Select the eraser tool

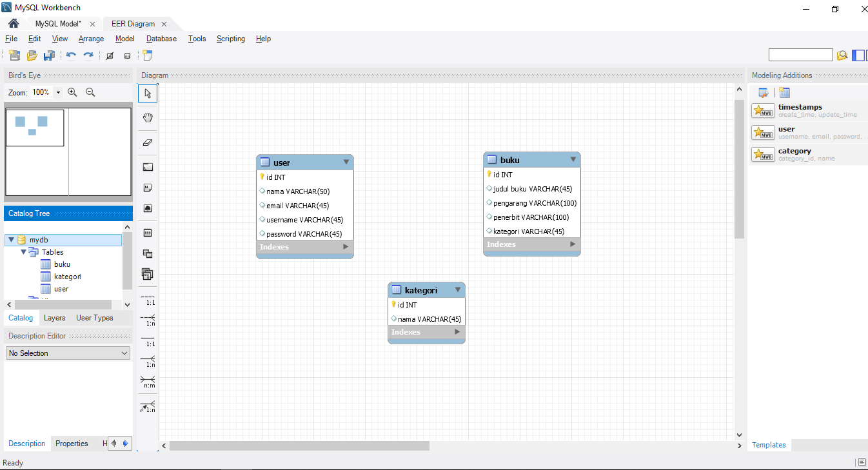(148, 142)
